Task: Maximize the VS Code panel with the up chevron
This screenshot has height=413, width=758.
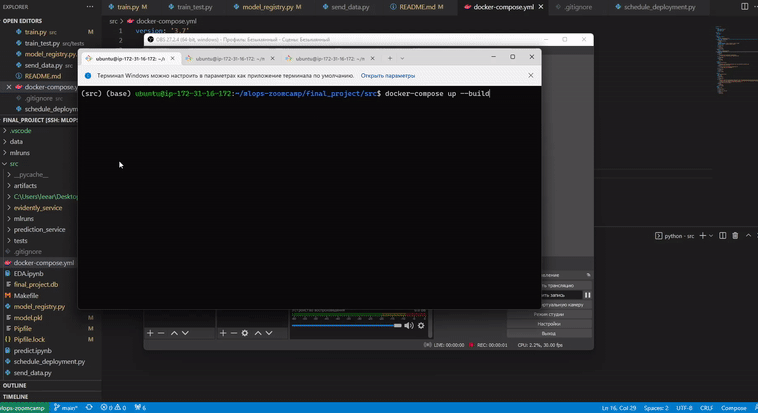Action: (x=748, y=236)
